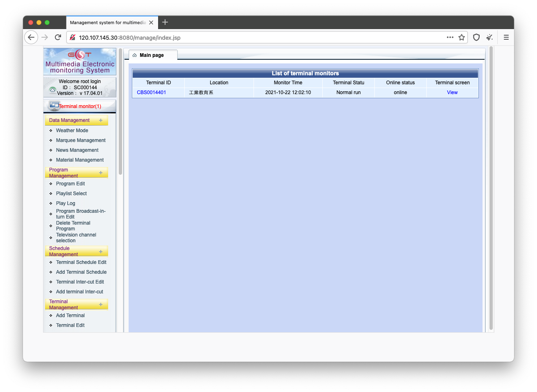Viewport: 537px width, 392px height.
Task: Click the online status cell
Action: pyautogui.click(x=401, y=92)
